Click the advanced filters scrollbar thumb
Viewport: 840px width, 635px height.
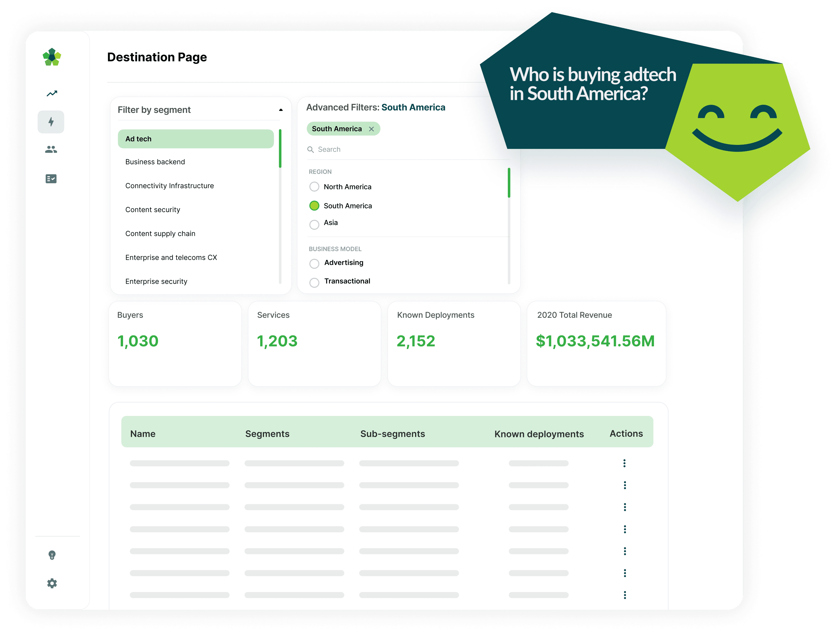pos(509,183)
